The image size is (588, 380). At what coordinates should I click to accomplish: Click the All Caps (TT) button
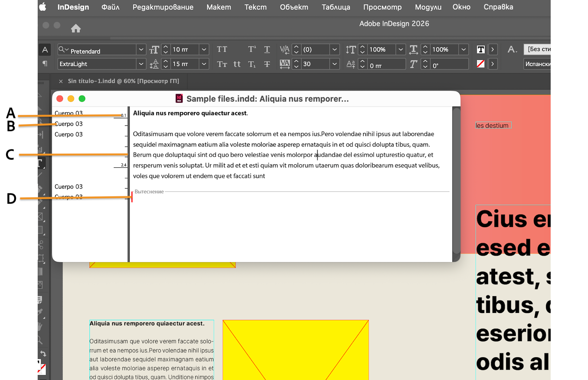(x=222, y=49)
